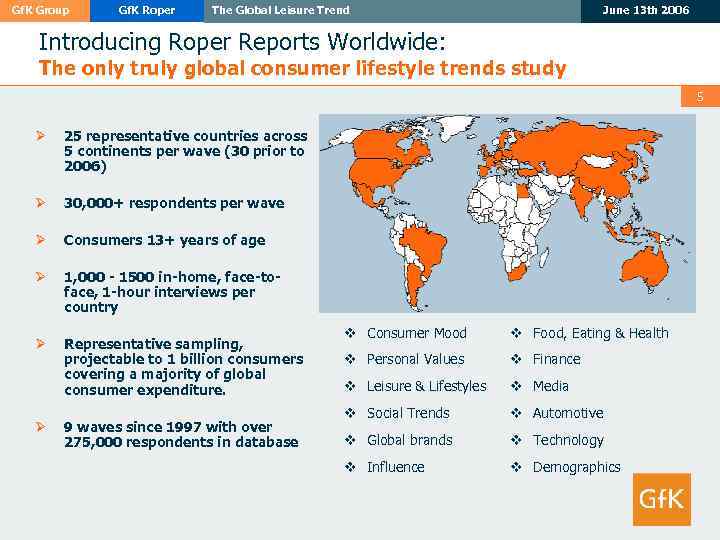Click the diamond bullet beside Leisure & Lifestyles
This screenshot has height=540, width=720.
(x=350, y=386)
